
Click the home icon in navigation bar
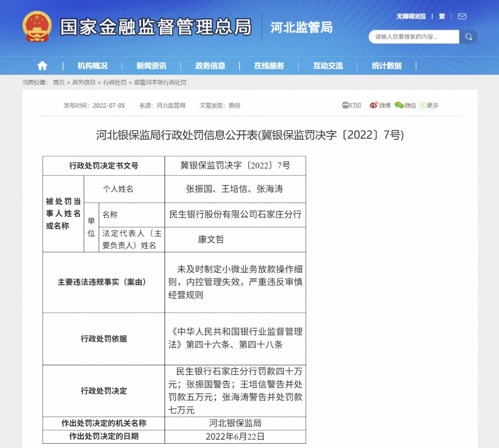coord(42,66)
